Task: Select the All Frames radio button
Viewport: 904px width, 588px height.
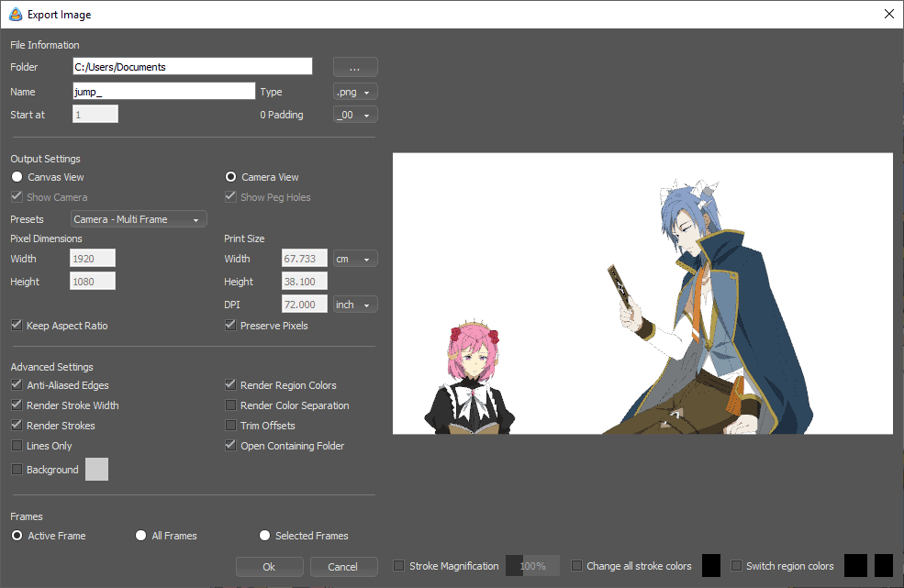Action: pos(140,536)
